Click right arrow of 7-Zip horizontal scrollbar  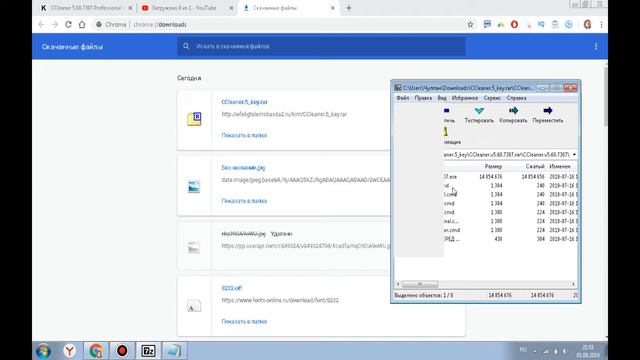[x=573, y=284]
